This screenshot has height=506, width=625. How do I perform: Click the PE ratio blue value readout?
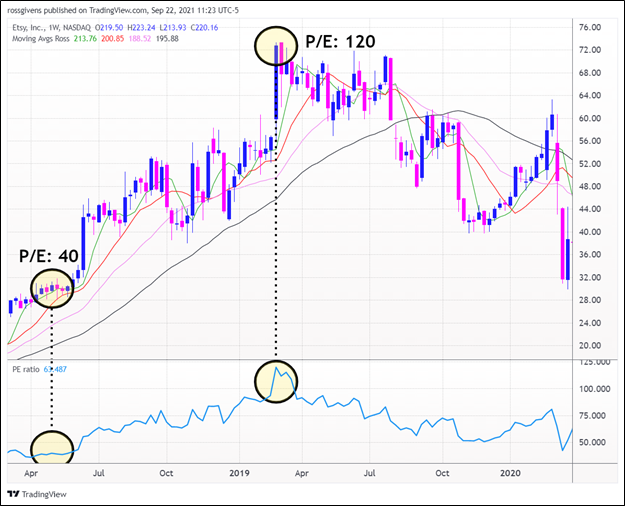55,369
